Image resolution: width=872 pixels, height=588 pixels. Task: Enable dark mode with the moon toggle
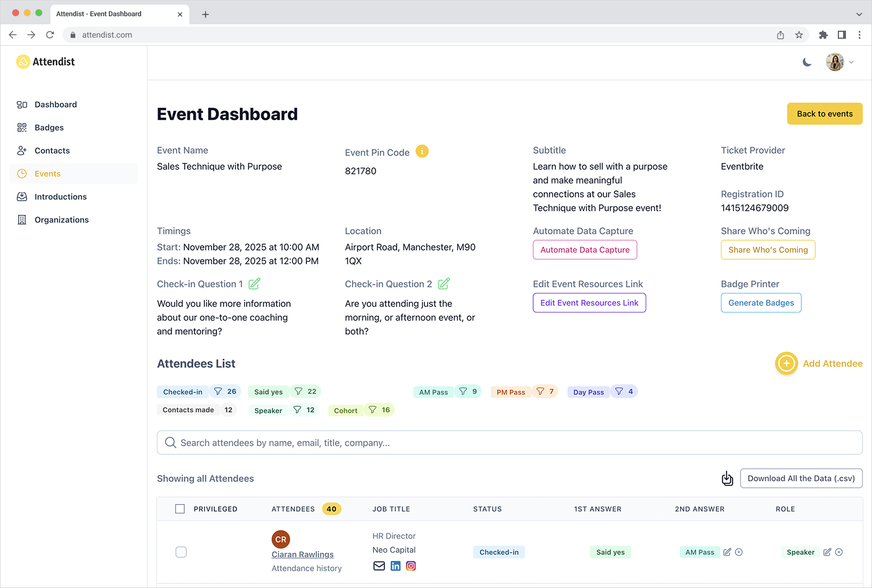click(807, 62)
